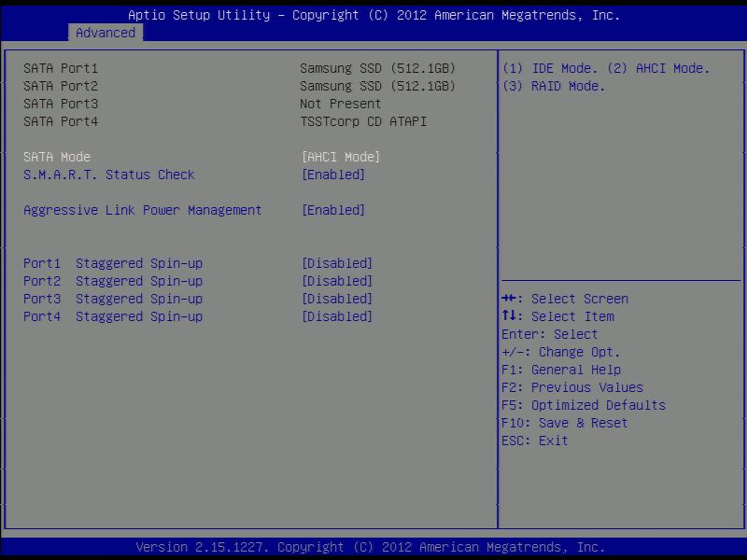Screen dimensions: 747x560
Task: Click the SATA Port2 label
Action: tap(61, 86)
